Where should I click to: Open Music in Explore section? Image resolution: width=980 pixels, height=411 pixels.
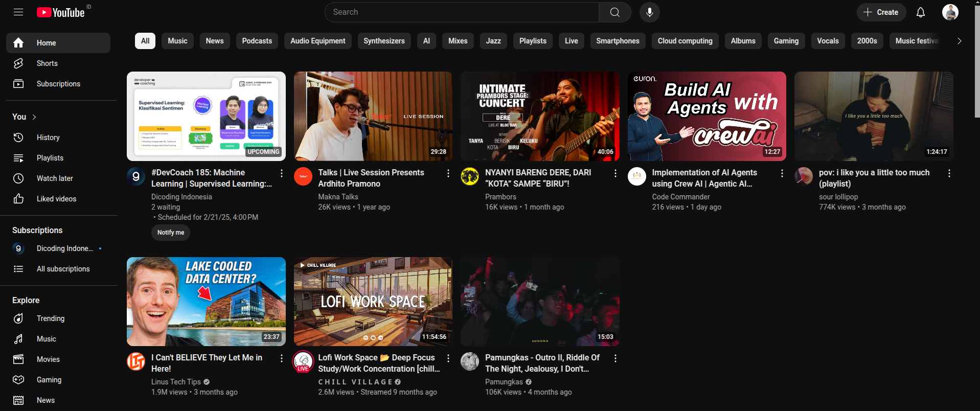coord(58,339)
